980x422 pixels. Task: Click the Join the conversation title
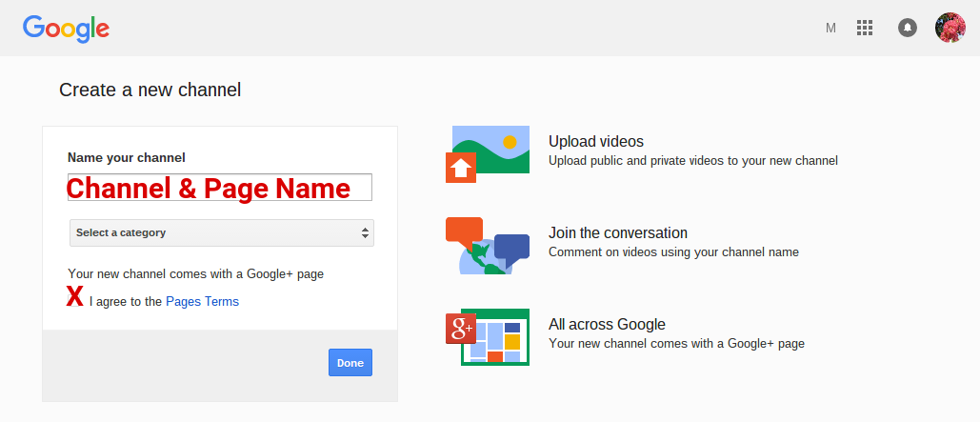617,233
